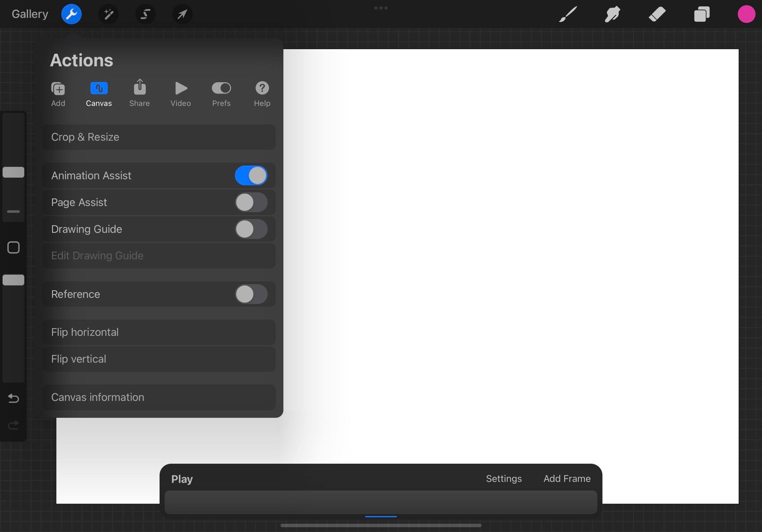This screenshot has width=762, height=532.
Task: Open the pink active color swatch
Action: [x=746, y=14]
